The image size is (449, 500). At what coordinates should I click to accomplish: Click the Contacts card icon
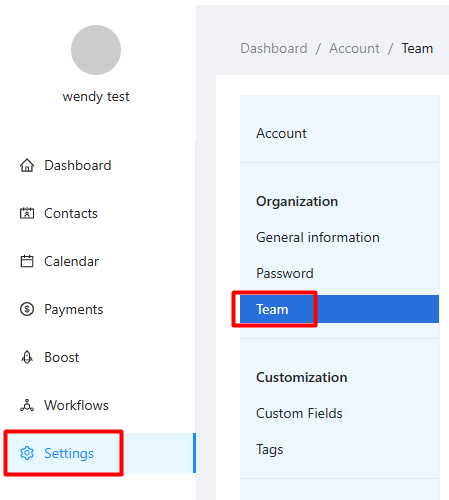[x=27, y=213]
